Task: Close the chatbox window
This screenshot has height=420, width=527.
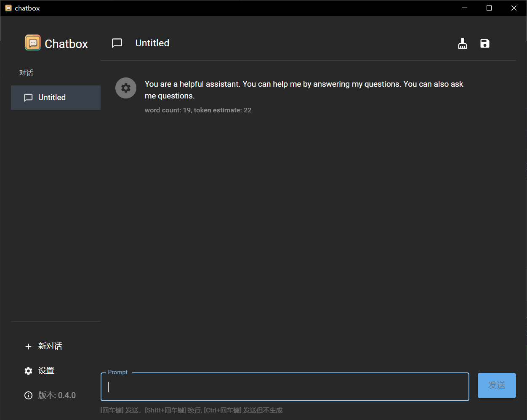Action: point(514,8)
